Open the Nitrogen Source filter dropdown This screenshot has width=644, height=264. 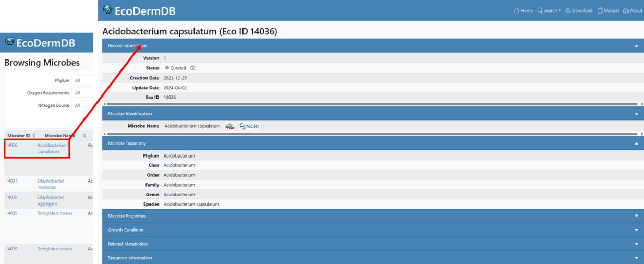click(x=82, y=105)
